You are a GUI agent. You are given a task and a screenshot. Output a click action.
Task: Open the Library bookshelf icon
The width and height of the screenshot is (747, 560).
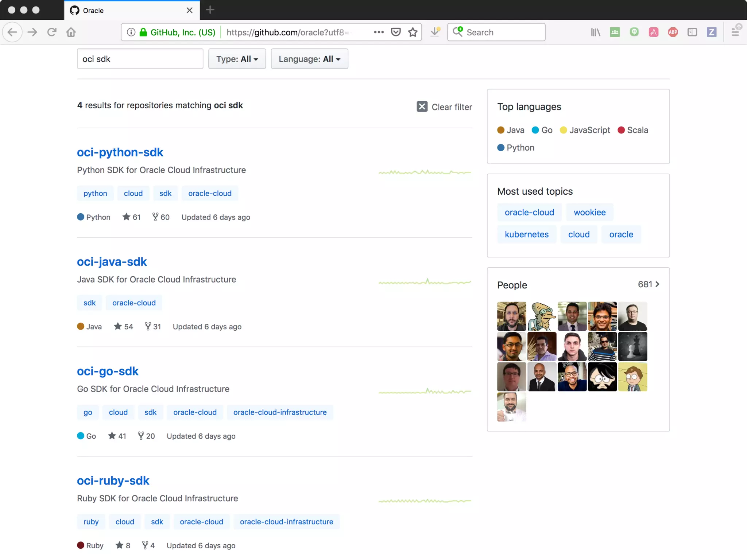595,32
